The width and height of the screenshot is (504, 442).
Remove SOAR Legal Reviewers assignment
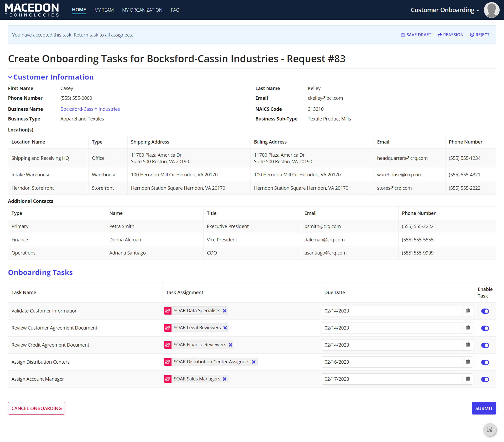(x=225, y=328)
